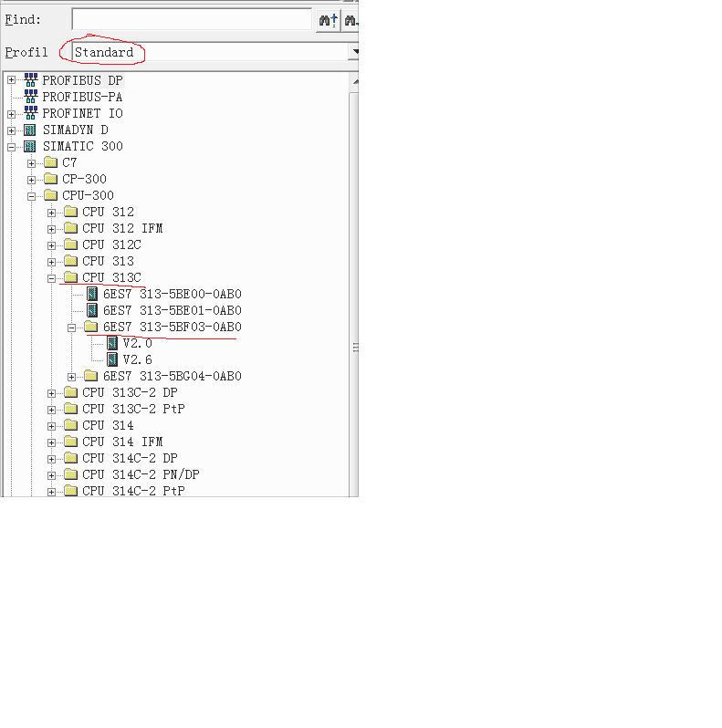Expand the CPU 314 folder

tap(51, 426)
